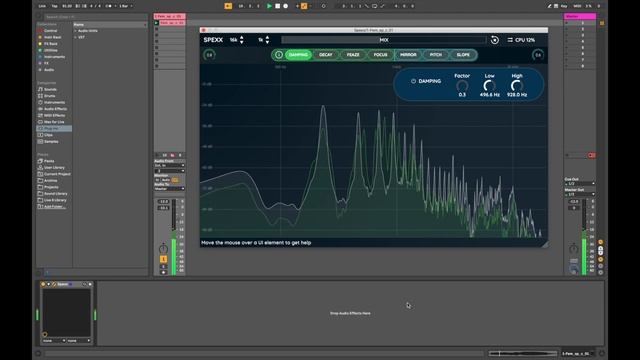The width and height of the screenshot is (640, 360).
Task: Toggle the orange Follow button in the transport
Action: (x=228, y=6)
